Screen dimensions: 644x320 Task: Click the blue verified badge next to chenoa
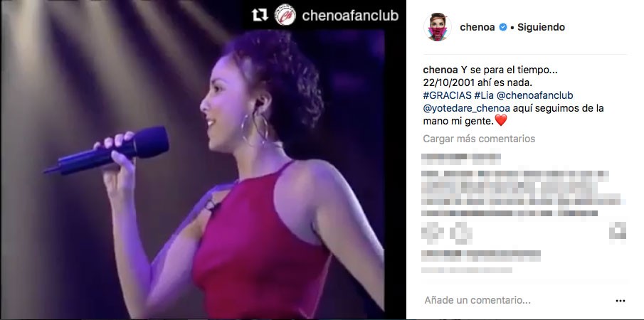point(502,28)
